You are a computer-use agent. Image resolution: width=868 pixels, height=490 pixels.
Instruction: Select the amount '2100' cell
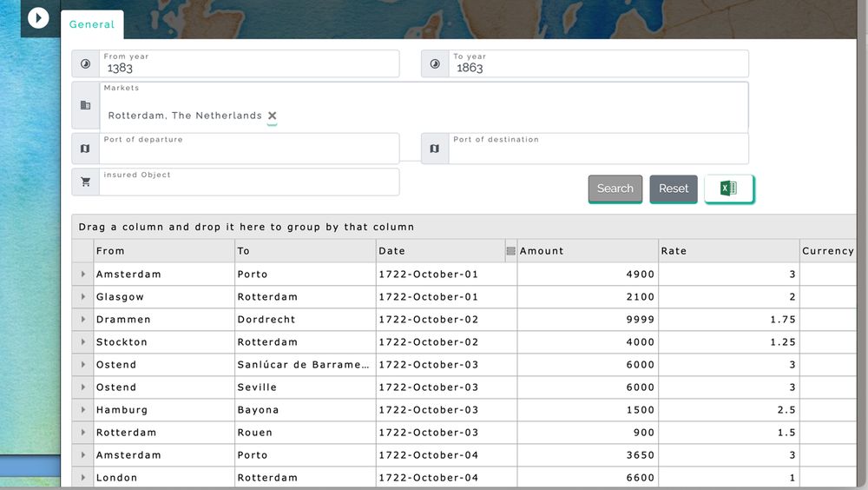[x=588, y=296]
